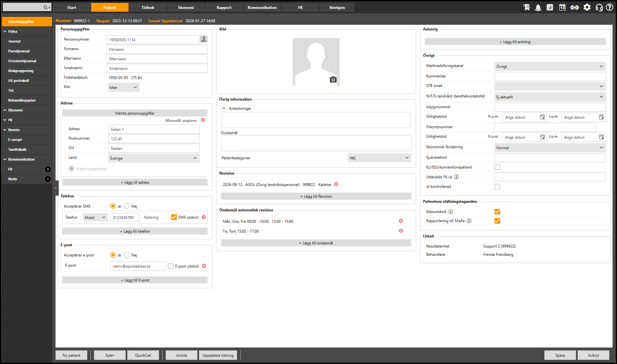Click the chain link icon
This screenshot has height=364, width=617.
pos(574,8)
